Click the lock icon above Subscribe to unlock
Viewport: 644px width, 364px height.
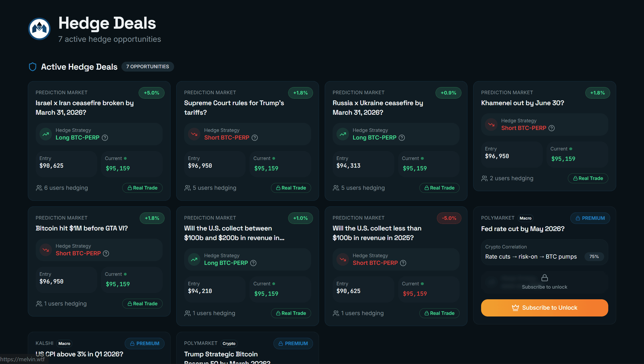544,278
